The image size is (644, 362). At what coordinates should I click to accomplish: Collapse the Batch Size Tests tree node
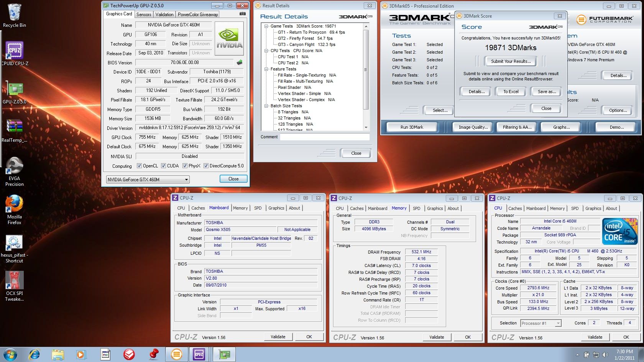point(266,106)
